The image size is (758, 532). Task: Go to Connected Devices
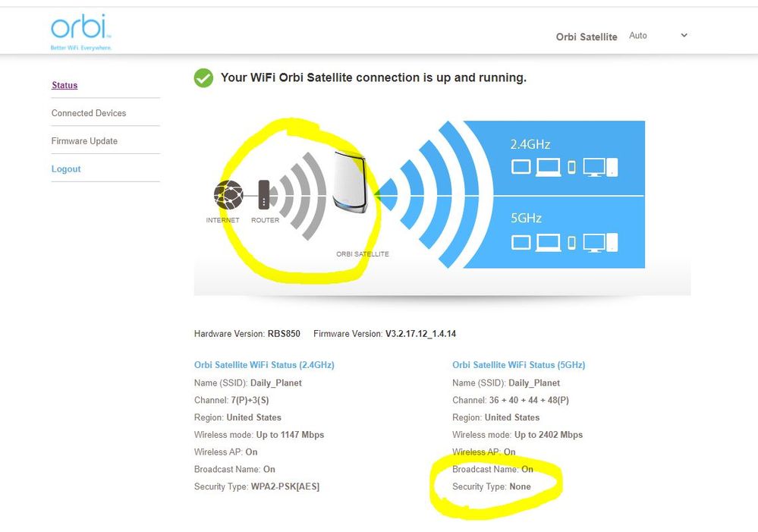pos(89,113)
